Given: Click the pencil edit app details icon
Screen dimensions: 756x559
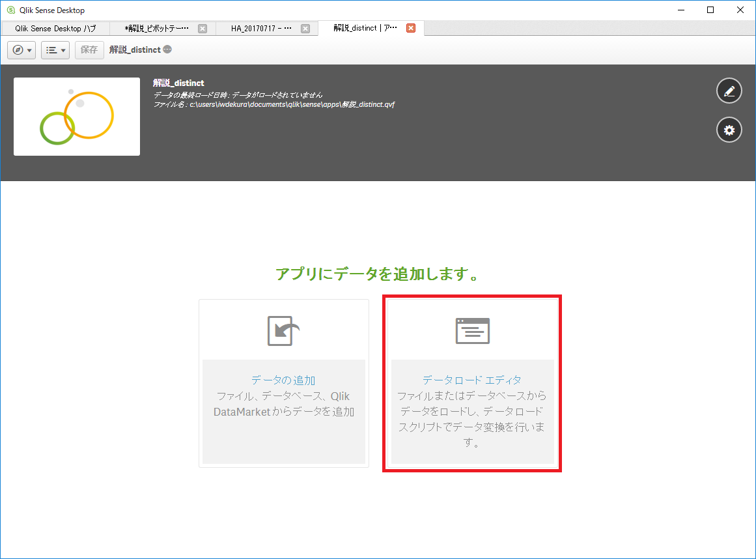Looking at the screenshot, I should 729,91.
